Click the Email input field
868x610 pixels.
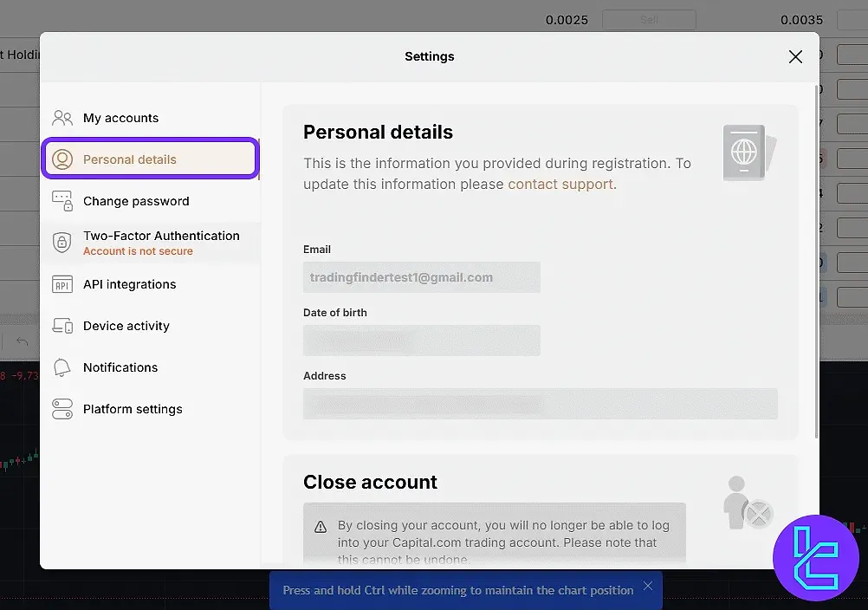coord(421,277)
